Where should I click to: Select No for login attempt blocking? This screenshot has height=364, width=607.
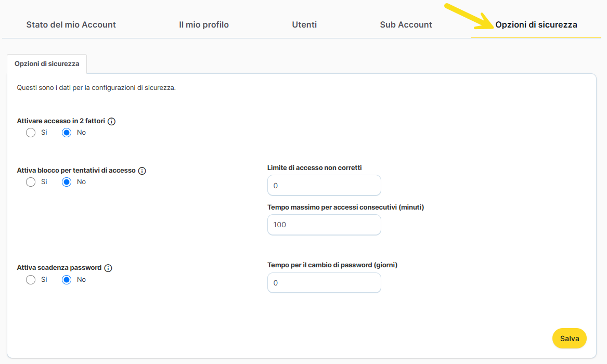point(67,182)
